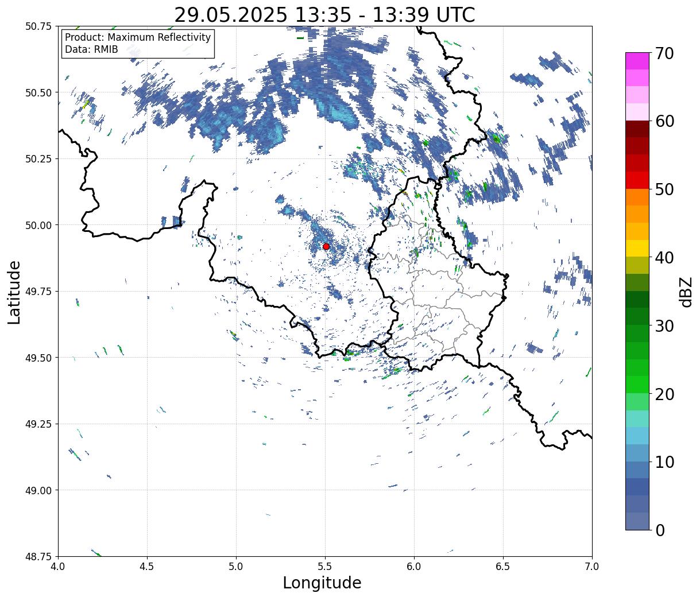Click the colorbar tick label '30'

point(664,325)
